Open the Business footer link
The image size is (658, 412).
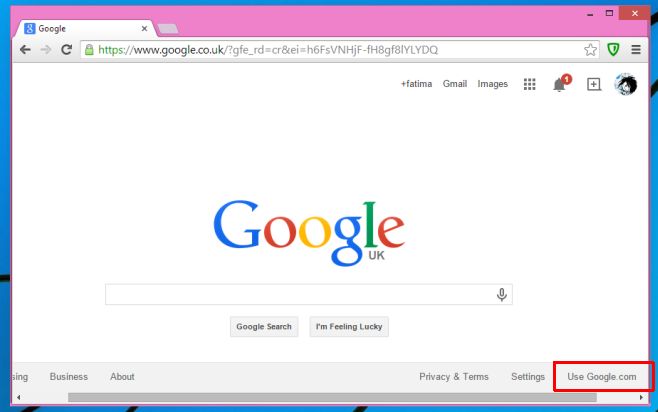point(69,377)
